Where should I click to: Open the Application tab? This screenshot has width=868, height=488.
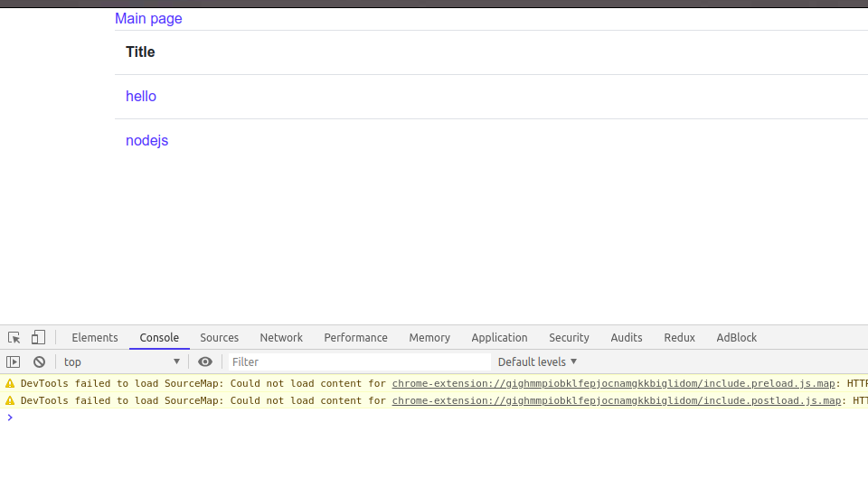point(499,337)
